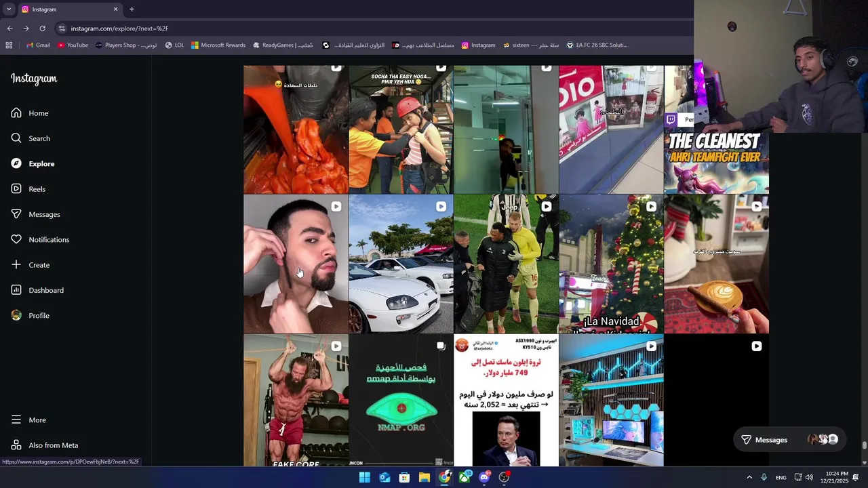This screenshot has width=868, height=488.
Task: Open Discord from the taskbar
Action: coord(484,477)
